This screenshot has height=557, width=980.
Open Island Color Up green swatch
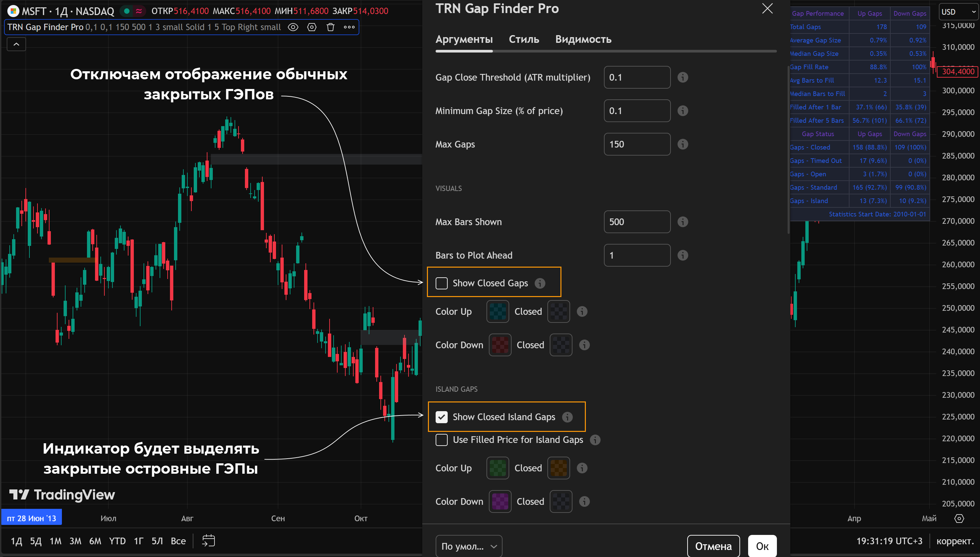[497, 468]
